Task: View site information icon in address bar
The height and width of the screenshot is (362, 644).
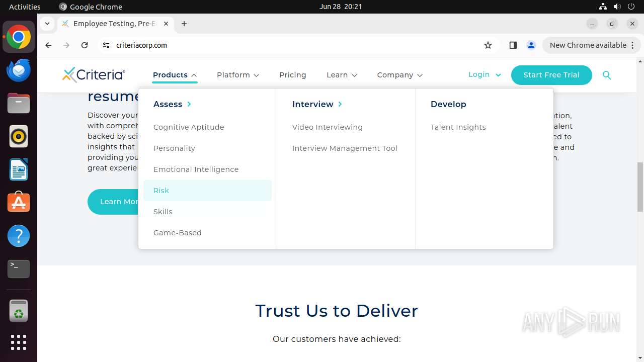Action: (x=106, y=45)
